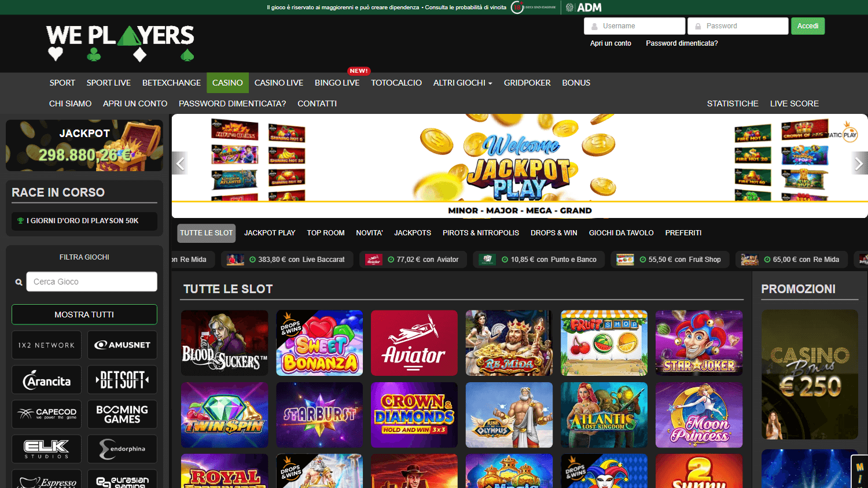Open the Re Mida slot
This screenshot has width=868, height=488.
(x=509, y=343)
